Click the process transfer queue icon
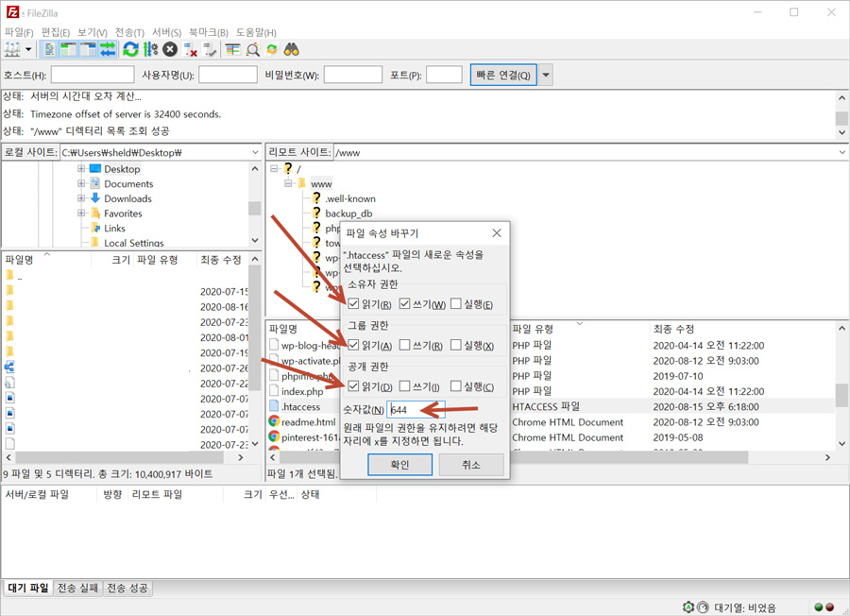The height and width of the screenshot is (616, 850). coord(150,49)
